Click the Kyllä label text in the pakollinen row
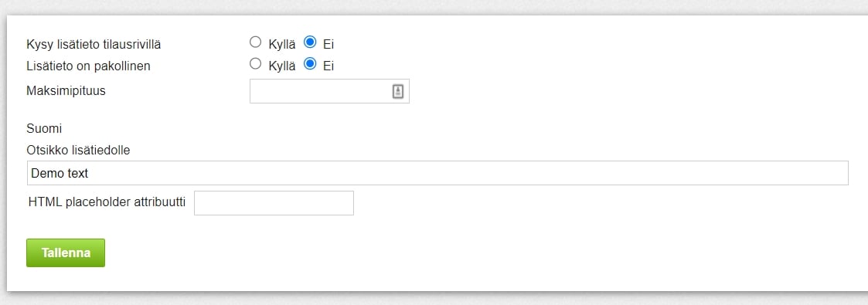 click(x=282, y=66)
